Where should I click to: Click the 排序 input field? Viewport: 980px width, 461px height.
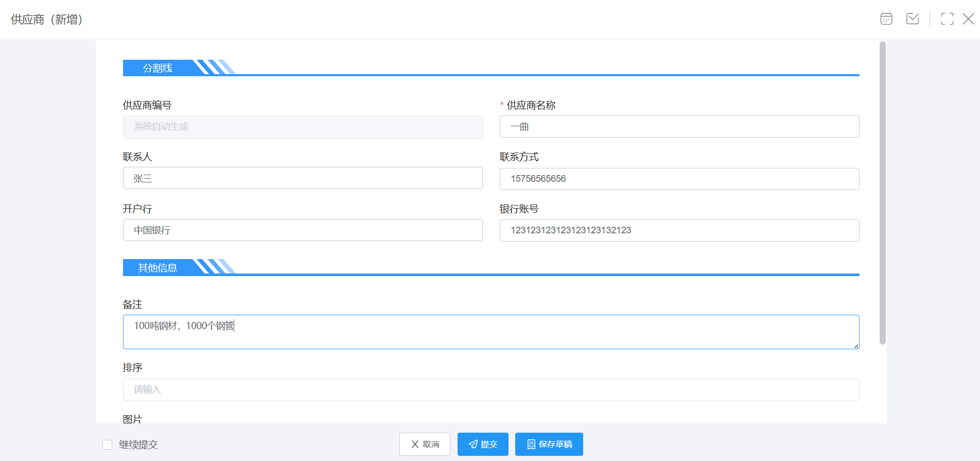pos(491,389)
